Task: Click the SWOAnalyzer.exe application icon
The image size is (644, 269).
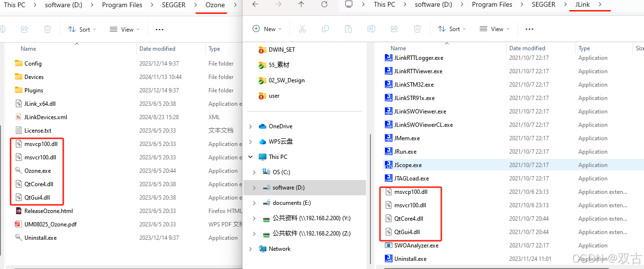Action: point(389,245)
